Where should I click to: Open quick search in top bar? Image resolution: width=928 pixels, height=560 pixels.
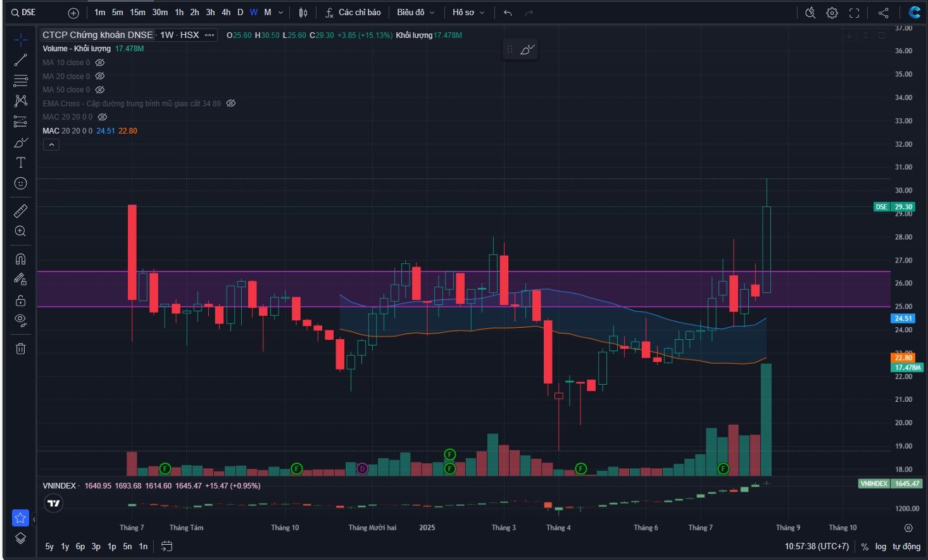click(810, 13)
